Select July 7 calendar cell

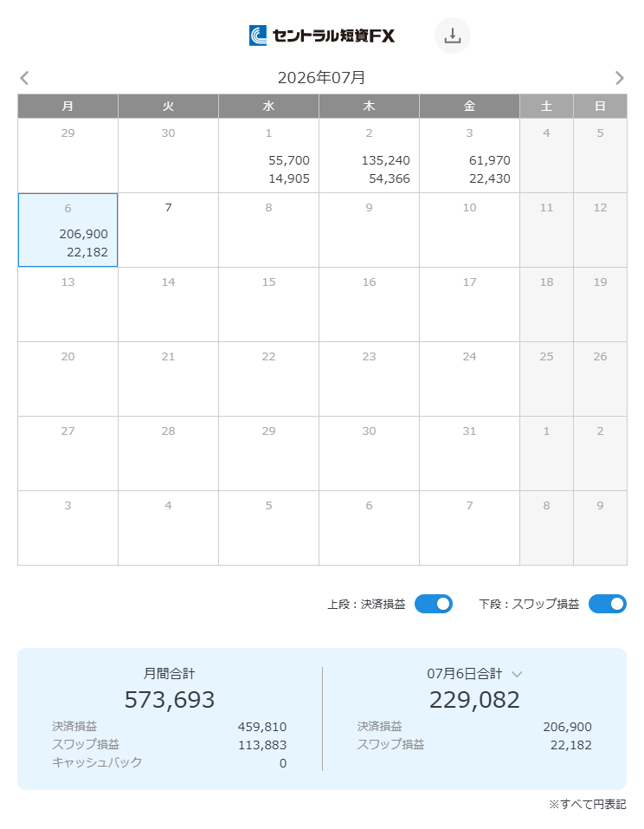168,230
